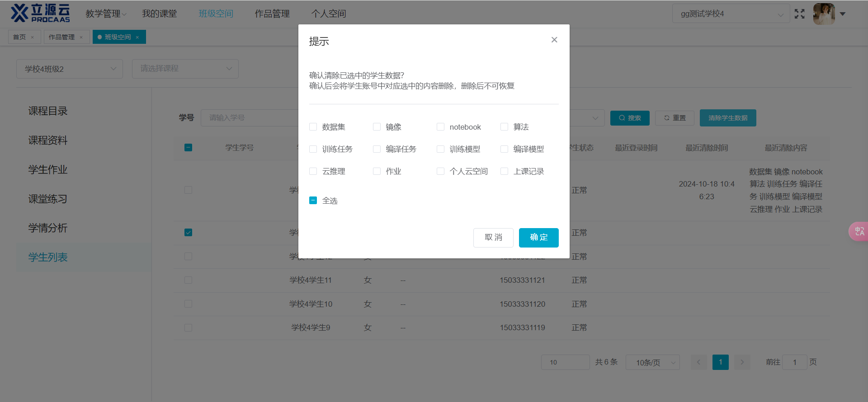Expand the 学校4班级2 class dropdown
This screenshot has width=868, height=402.
pos(70,69)
